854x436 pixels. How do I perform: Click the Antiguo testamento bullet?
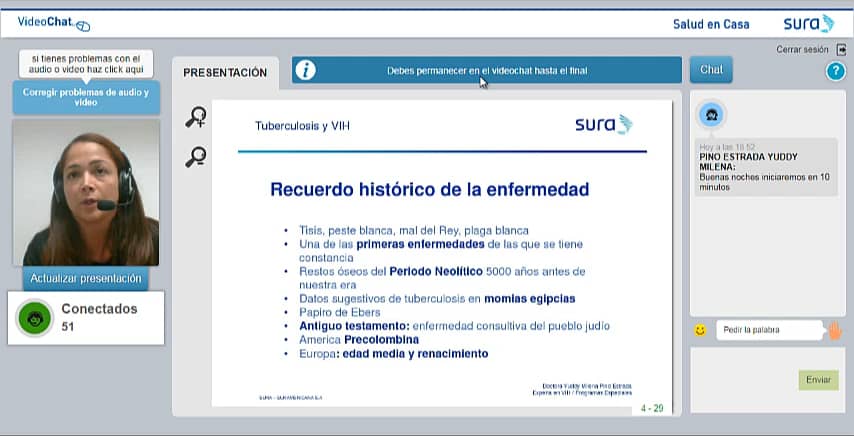tap(454, 326)
